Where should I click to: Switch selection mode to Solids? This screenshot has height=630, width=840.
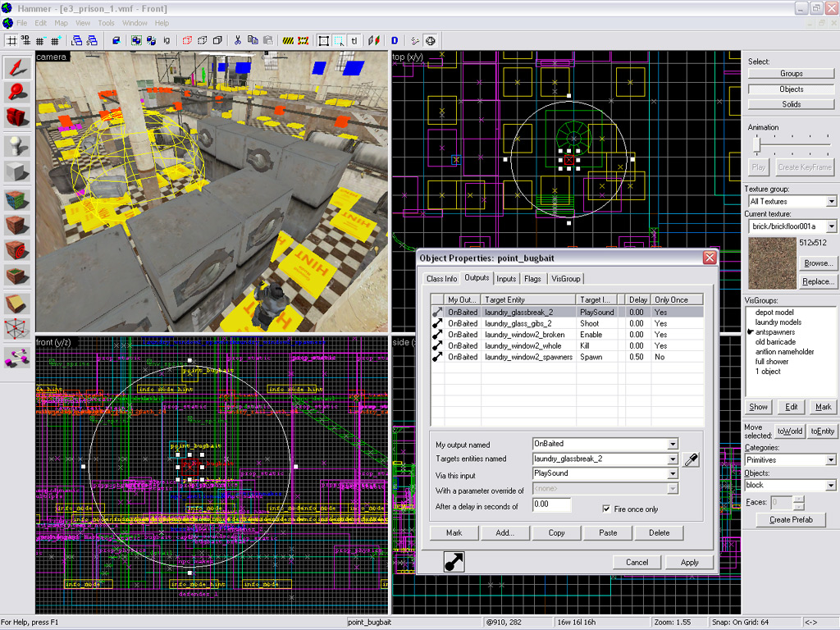[x=791, y=104]
